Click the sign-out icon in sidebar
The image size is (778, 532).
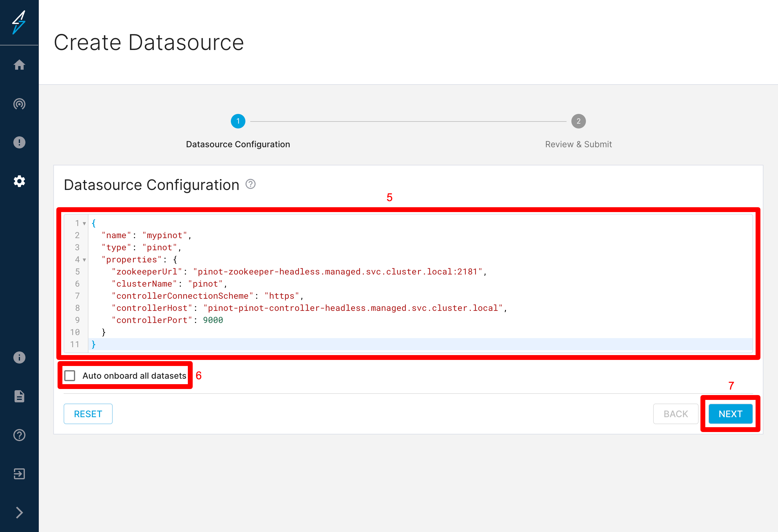click(x=19, y=474)
